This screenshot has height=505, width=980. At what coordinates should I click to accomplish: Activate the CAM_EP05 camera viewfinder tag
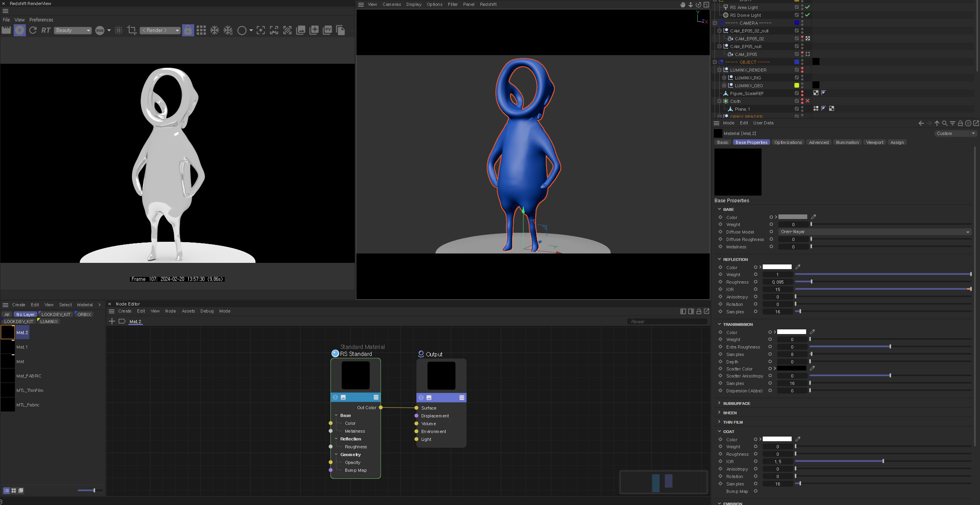(x=808, y=54)
